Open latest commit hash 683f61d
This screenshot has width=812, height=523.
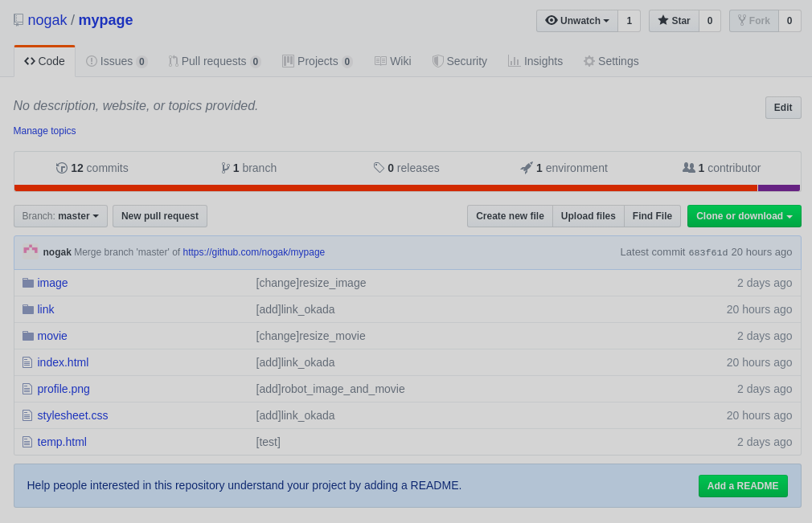click(708, 252)
